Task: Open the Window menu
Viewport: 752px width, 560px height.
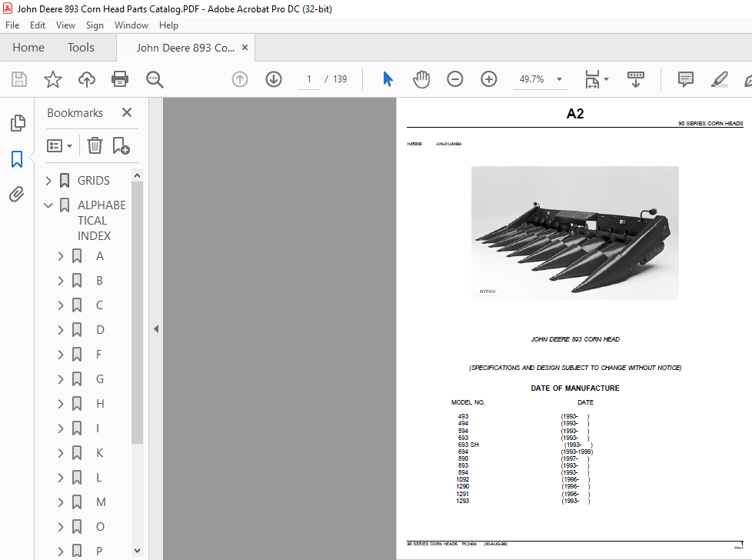Action: [131, 25]
